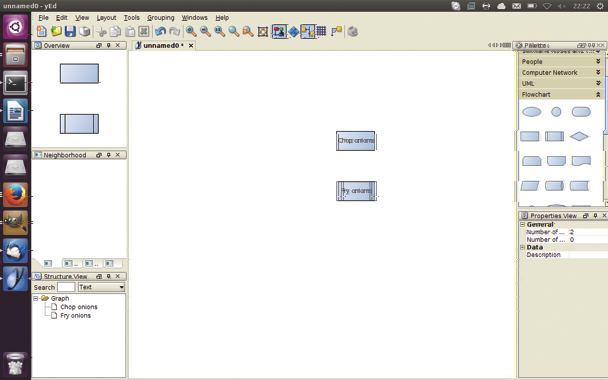Collapse the General properties group
Image resolution: width=608 pixels, height=380 pixels.
tap(522, 225)
